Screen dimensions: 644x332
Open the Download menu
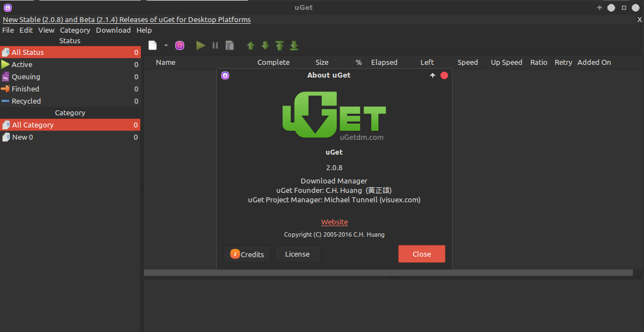[x=113, y=30]
